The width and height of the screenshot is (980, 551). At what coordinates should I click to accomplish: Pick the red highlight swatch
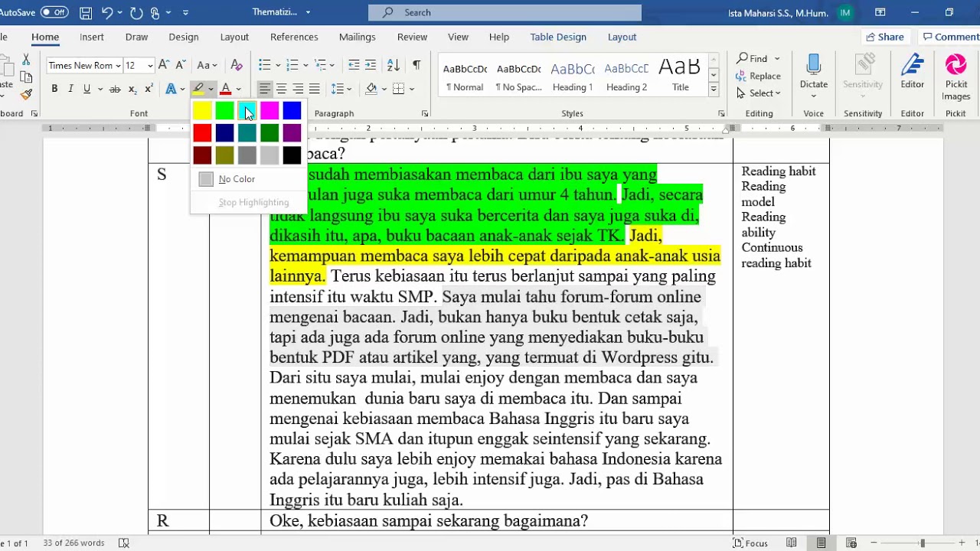click(202, 134)
